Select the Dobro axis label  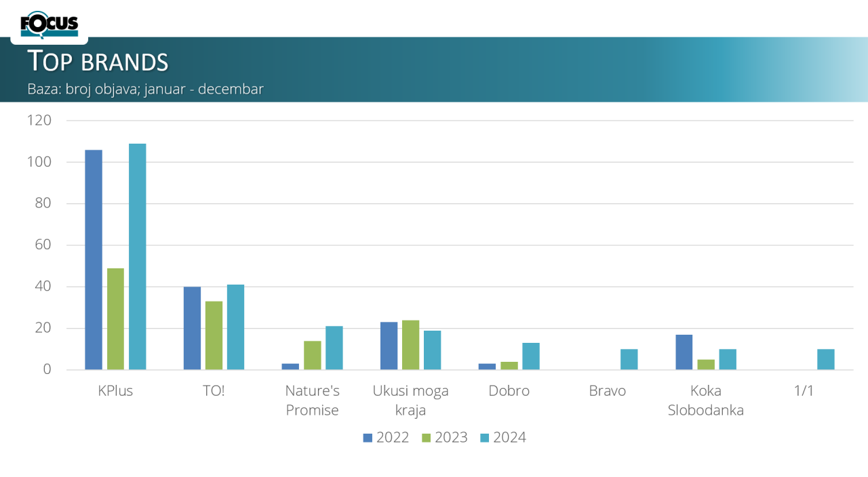coord(509,391)
